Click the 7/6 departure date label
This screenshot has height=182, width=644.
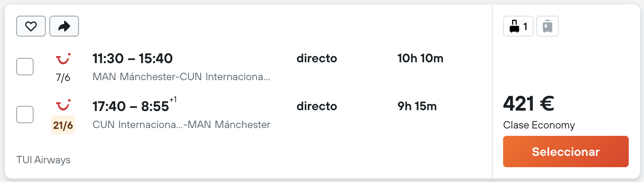(x=63, y=78)
